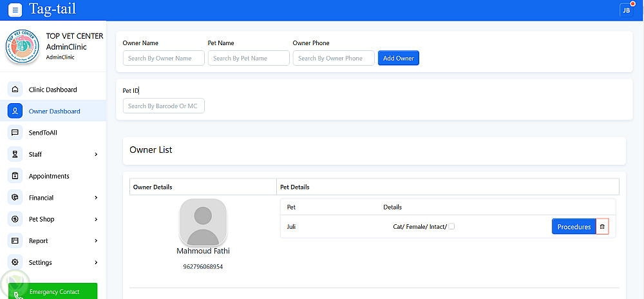Focus the Search By Pet Name field
The width and height of the screenshot is (644, 299).
(249, 58)
